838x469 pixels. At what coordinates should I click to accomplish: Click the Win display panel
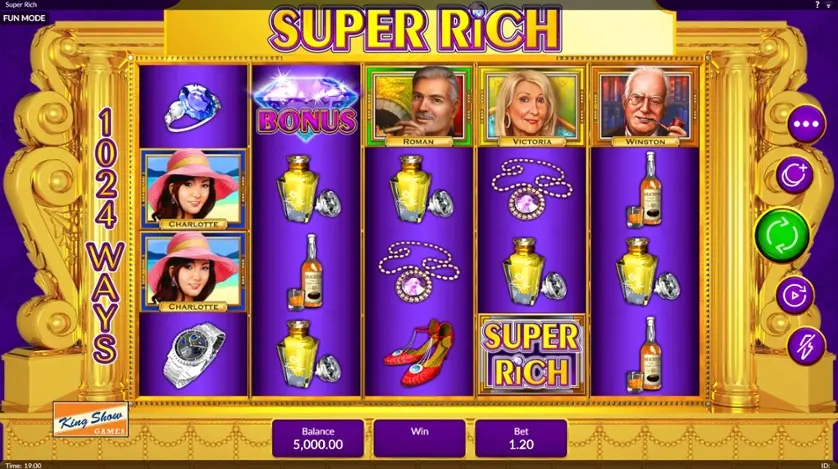point(420,438)
